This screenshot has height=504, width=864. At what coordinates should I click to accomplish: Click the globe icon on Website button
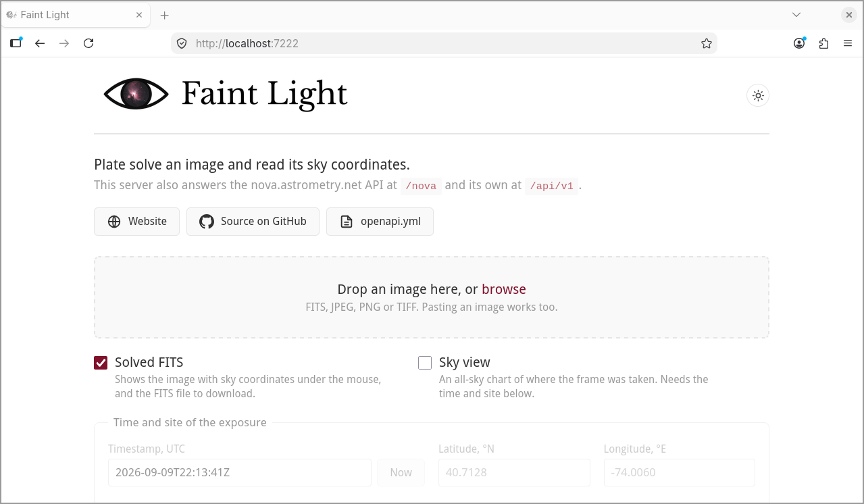pos(114,222)
